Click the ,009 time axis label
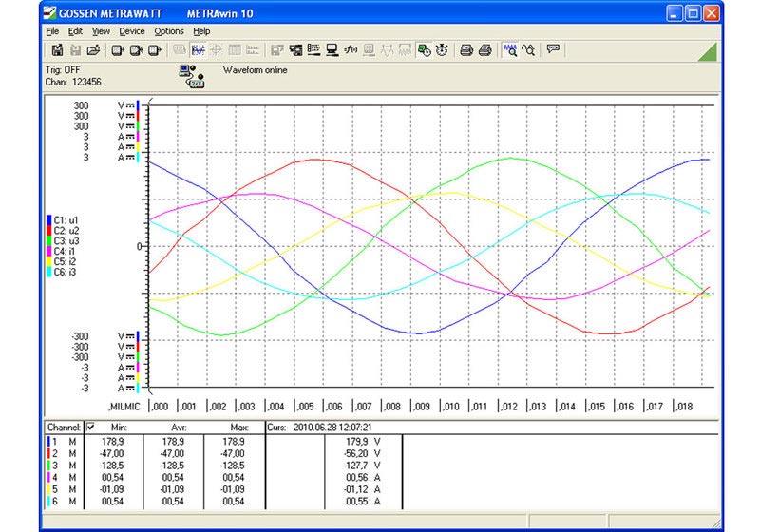 (x=421, y=407)
